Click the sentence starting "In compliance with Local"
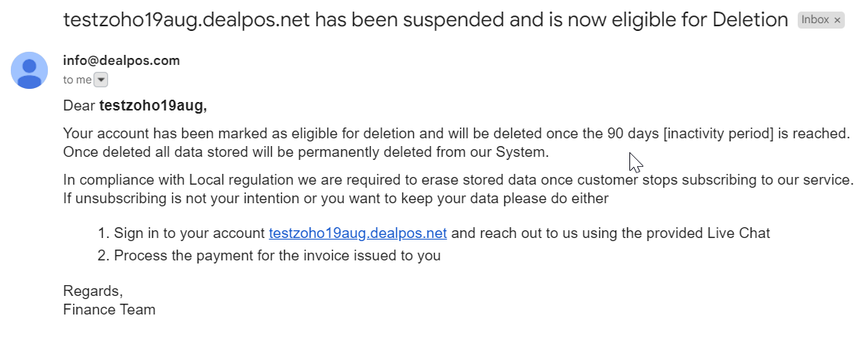Image resolution: width=868 pixels, height=340 pixels. 459,180
